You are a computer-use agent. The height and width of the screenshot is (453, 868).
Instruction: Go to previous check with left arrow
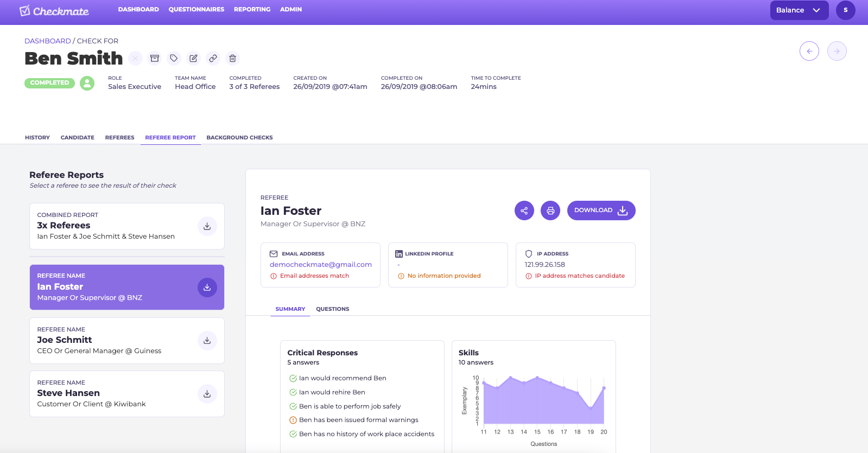[809, 51]
